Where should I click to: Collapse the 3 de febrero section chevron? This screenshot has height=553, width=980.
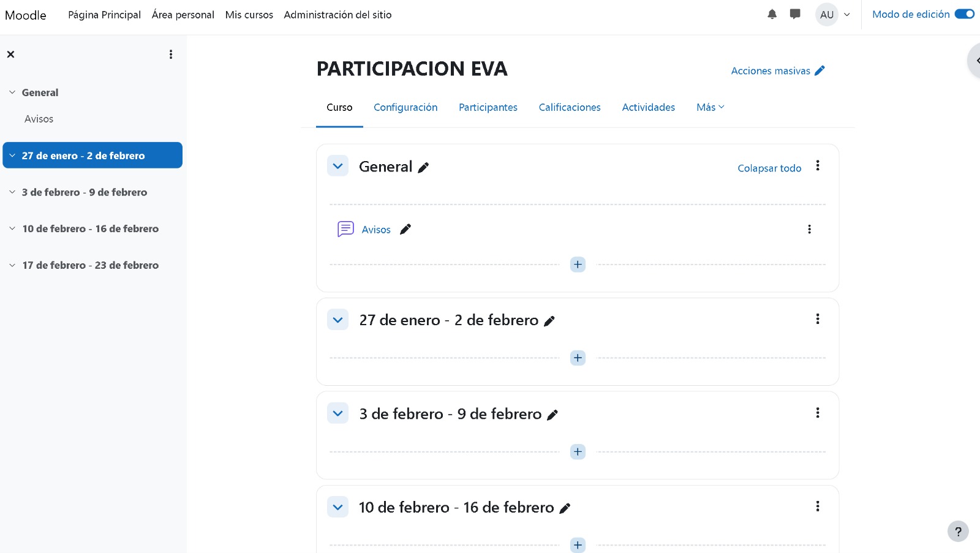(337, 413)
